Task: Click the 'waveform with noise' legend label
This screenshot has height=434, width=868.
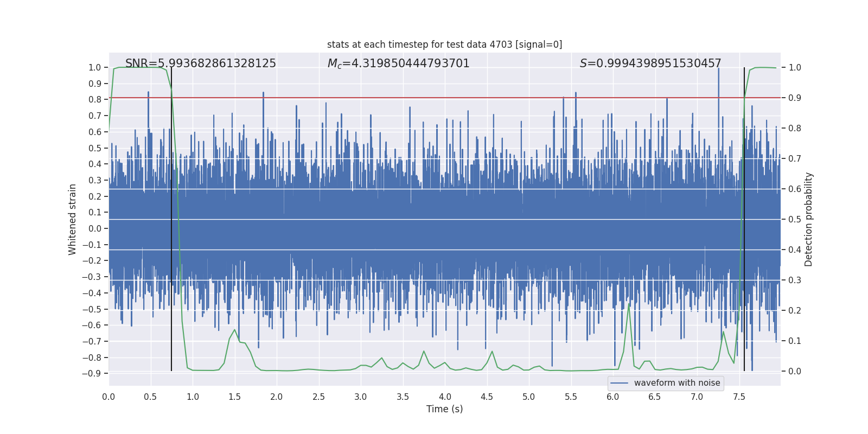Action: click(x=677, y=383)
